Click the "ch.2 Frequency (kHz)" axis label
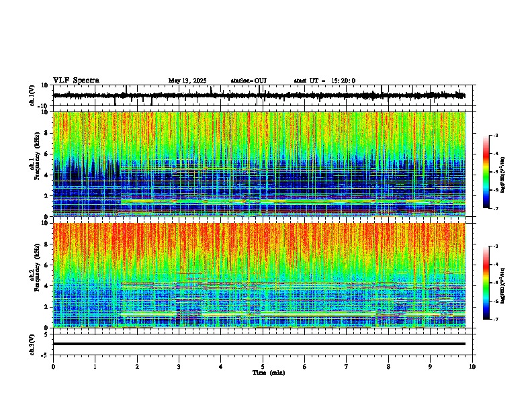Screen dimensions: 532x411 (x=34, y=267)
